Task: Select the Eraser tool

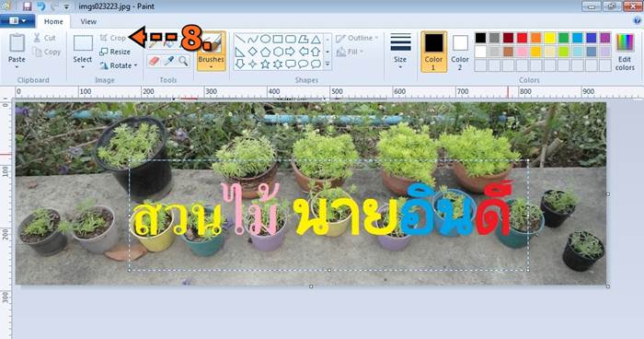Action: [x=154, y=62]
